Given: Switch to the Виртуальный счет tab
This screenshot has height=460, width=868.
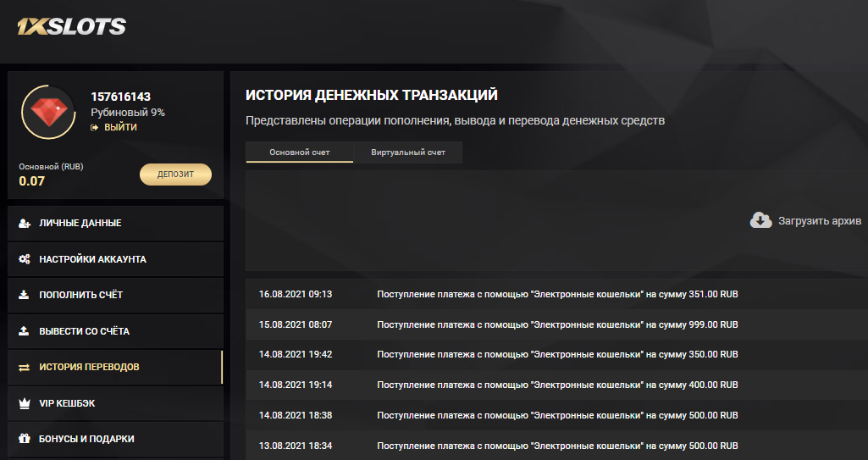Looking at the screenshot, I should click(408, 152).
